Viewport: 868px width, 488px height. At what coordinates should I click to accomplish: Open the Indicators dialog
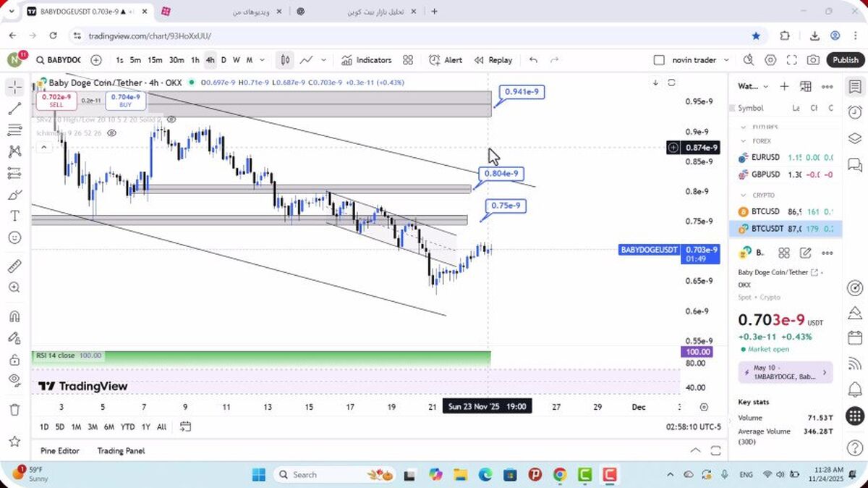click(x=366, y=60)
